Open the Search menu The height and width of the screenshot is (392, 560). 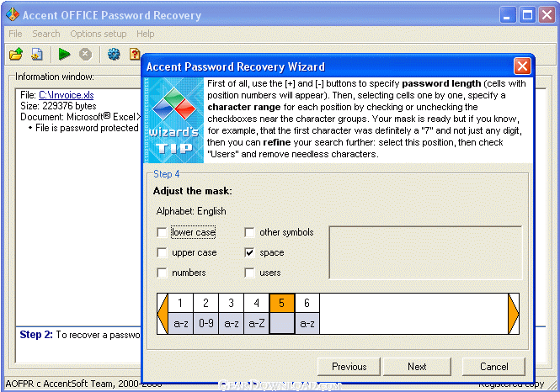pyautogui.click(x=46, y=34)
